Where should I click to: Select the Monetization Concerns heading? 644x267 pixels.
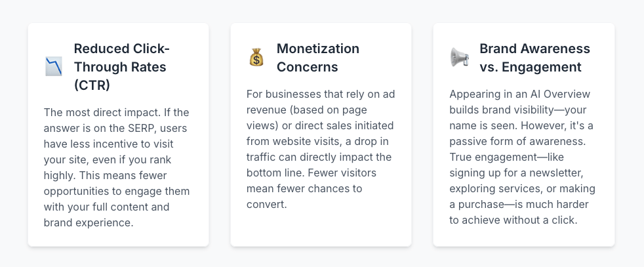317,58
